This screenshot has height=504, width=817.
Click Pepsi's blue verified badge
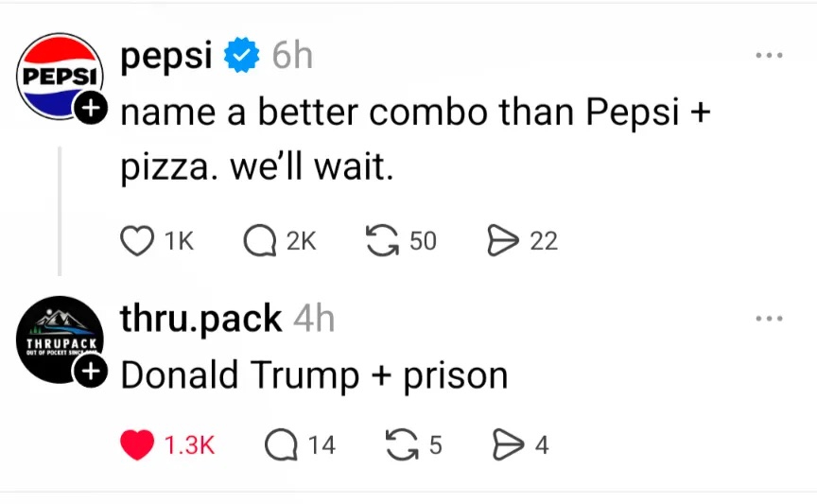tap(242, 57)
